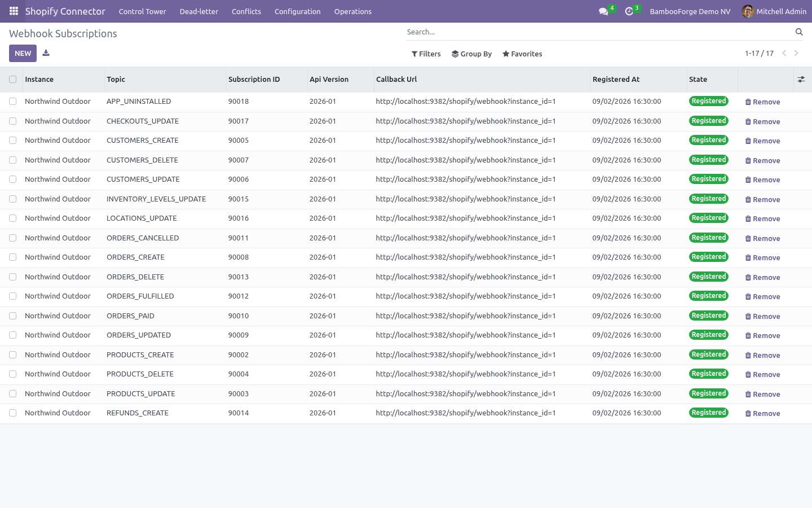Open the Dead-letter menu

click(x=199, y=11)
